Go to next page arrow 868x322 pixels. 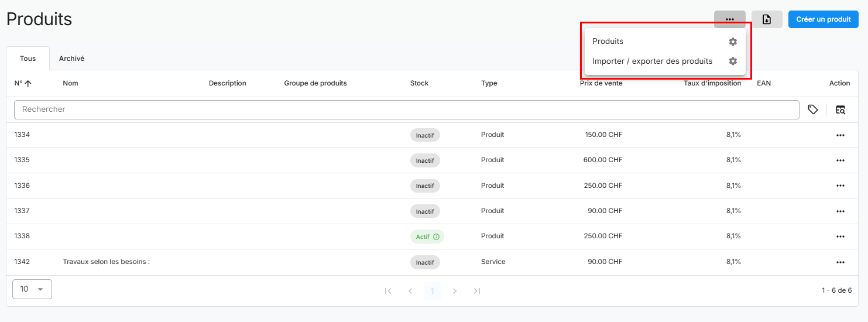[x=455, y=291]
